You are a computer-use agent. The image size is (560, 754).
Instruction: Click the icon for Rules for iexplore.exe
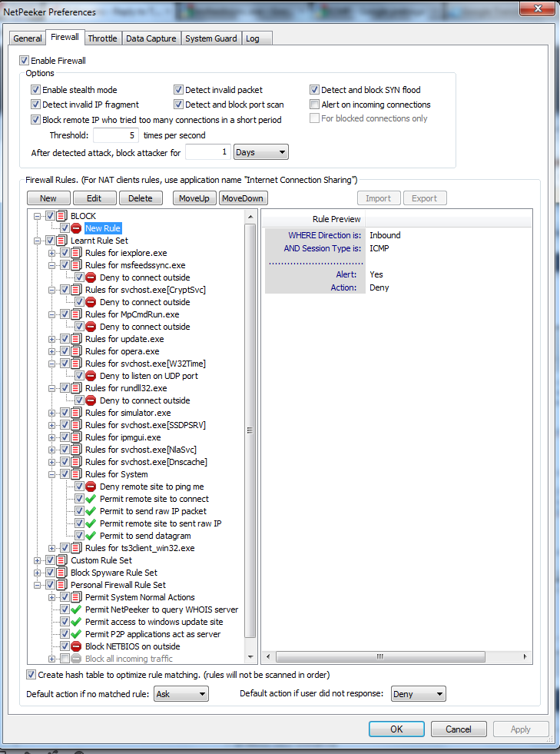coord(76,253)
